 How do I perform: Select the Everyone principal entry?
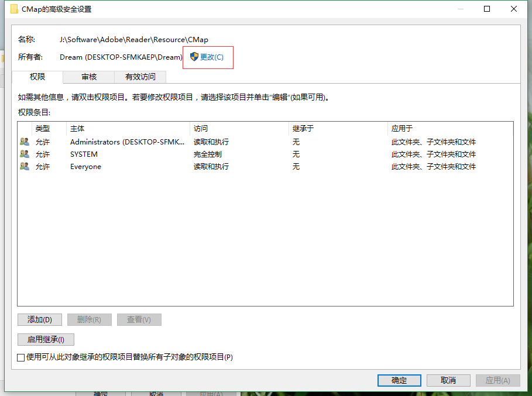point(85,167)
